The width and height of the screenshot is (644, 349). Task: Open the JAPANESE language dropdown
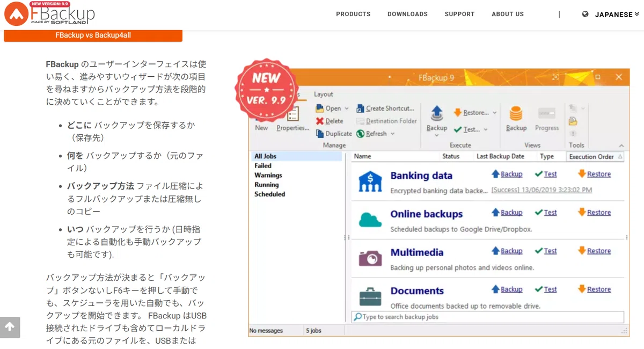[617, 14]
